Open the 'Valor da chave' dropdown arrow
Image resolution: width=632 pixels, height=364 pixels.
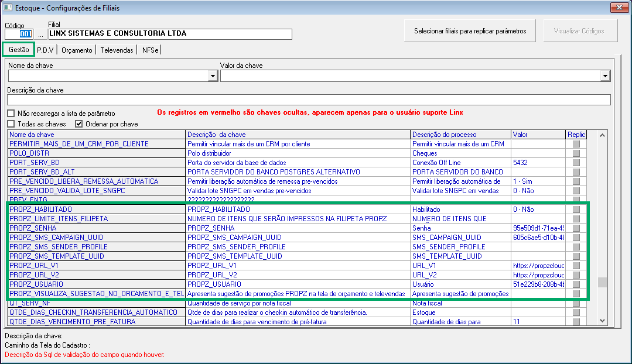[x=605, y=76]
